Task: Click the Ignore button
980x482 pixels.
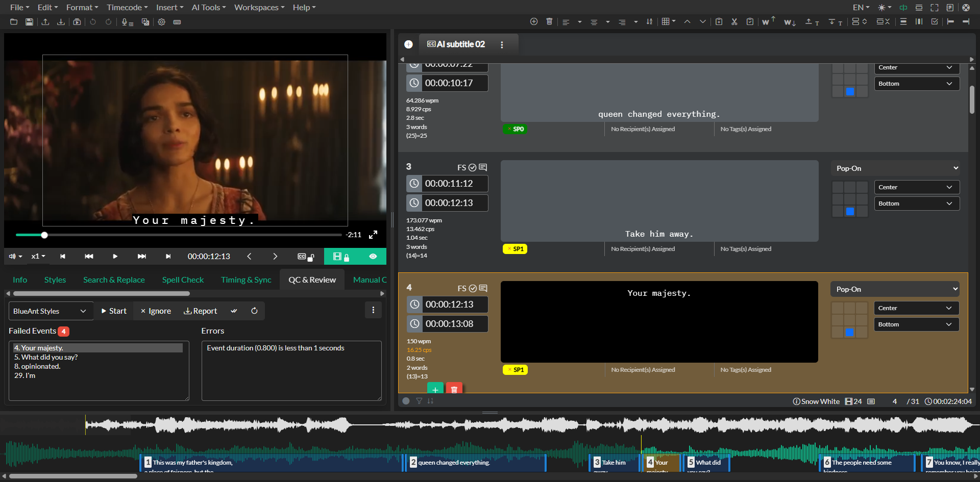Action: coord(156,311)
